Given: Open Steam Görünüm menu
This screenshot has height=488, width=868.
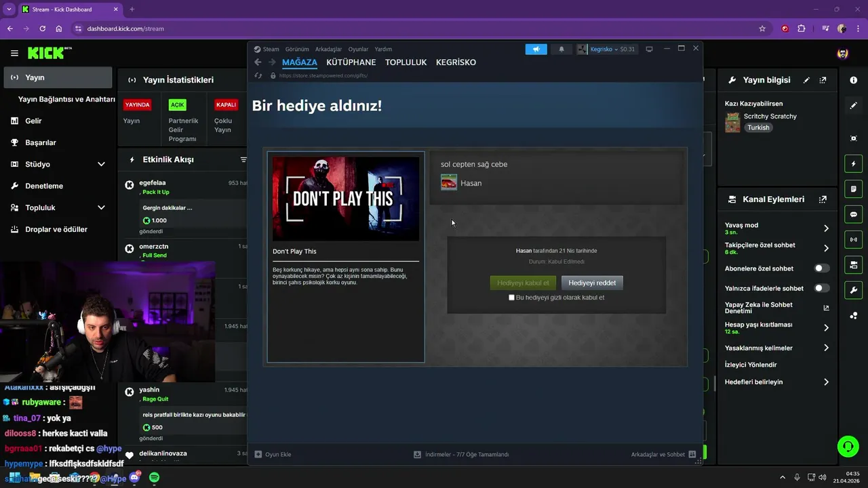Looking at the screenshot, I should click(x=297, y=49).
